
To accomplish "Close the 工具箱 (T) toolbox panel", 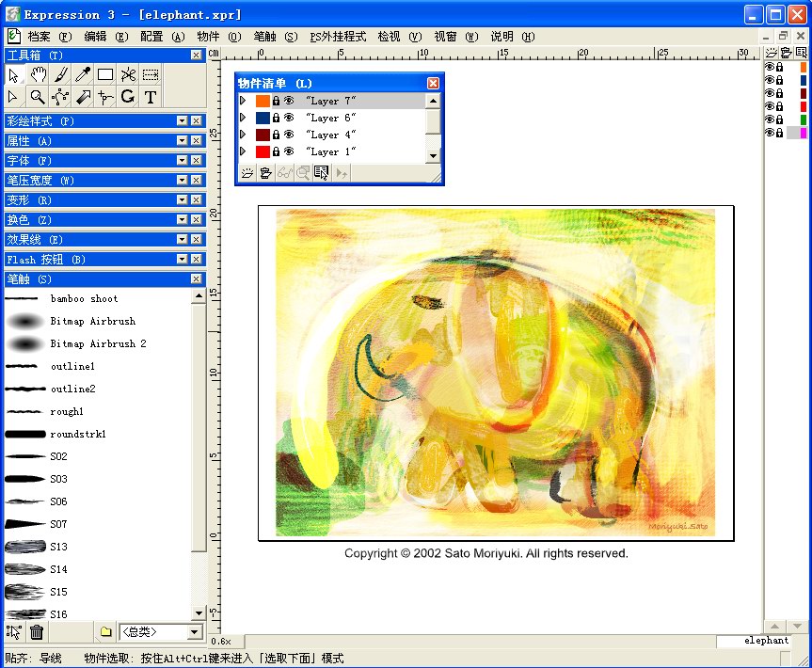I will coord(196,55).
